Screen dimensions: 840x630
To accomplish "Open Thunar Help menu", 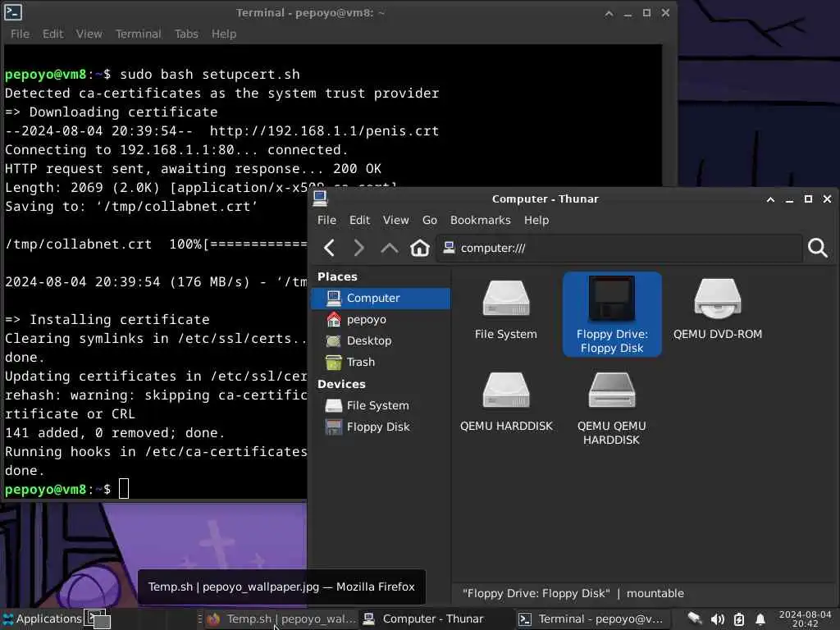I will point(536,220).
